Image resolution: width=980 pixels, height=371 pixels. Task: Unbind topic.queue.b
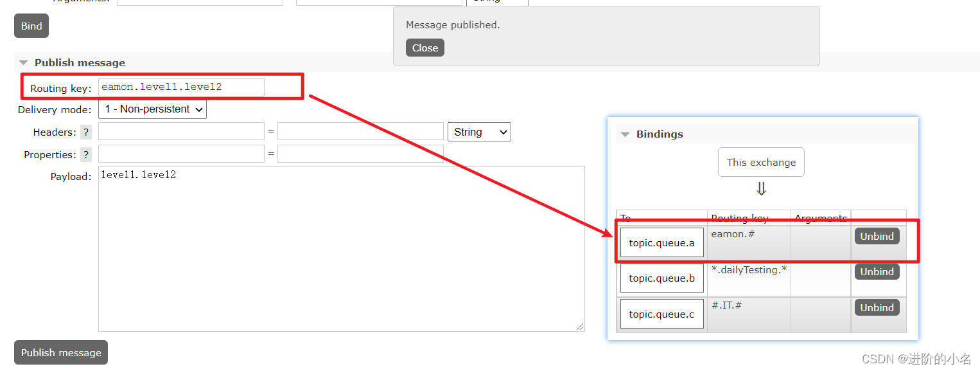coord(877,271)
